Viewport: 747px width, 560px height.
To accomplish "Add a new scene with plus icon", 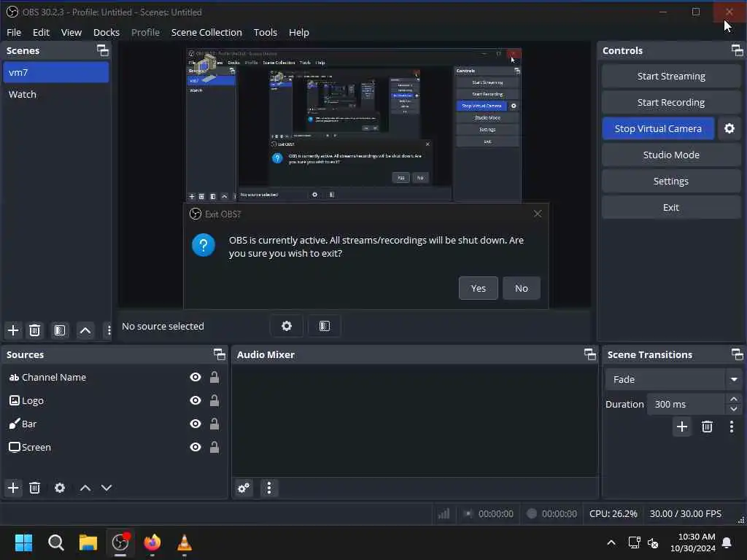I will (13, 330).
